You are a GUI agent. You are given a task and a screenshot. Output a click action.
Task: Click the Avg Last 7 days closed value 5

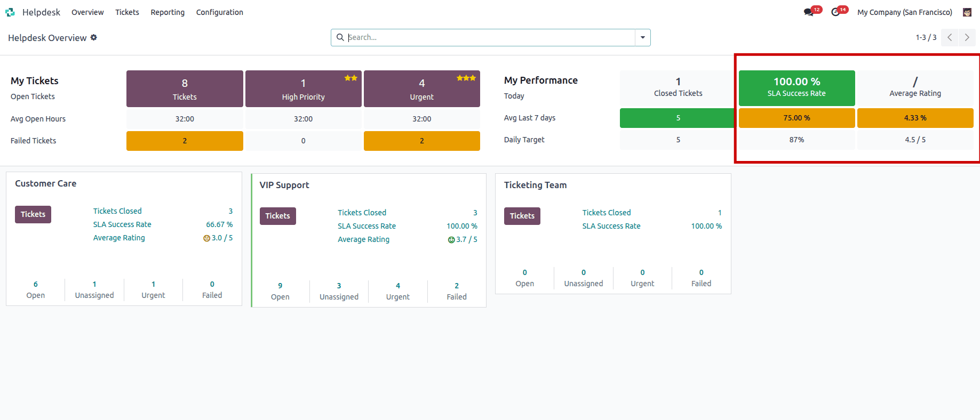click(678, 118)
